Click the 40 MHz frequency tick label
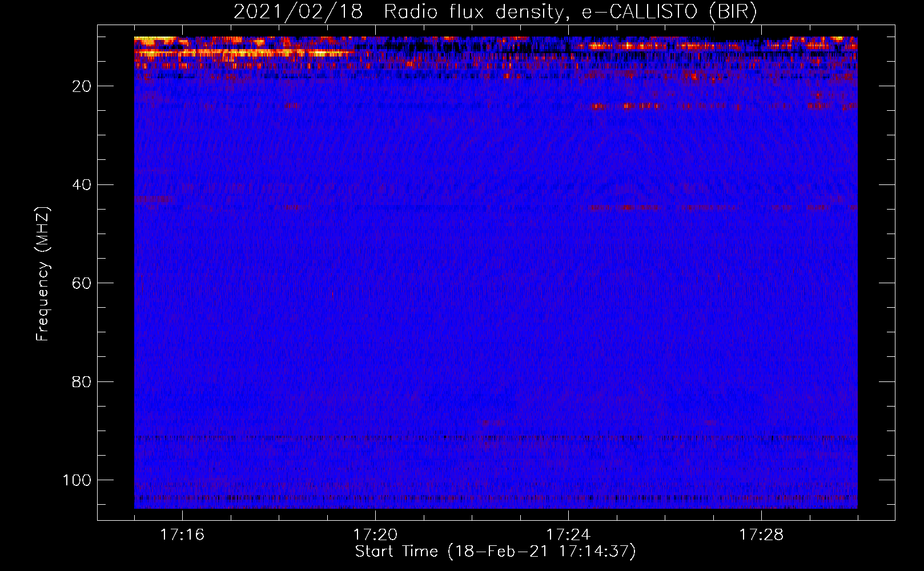 82,185
